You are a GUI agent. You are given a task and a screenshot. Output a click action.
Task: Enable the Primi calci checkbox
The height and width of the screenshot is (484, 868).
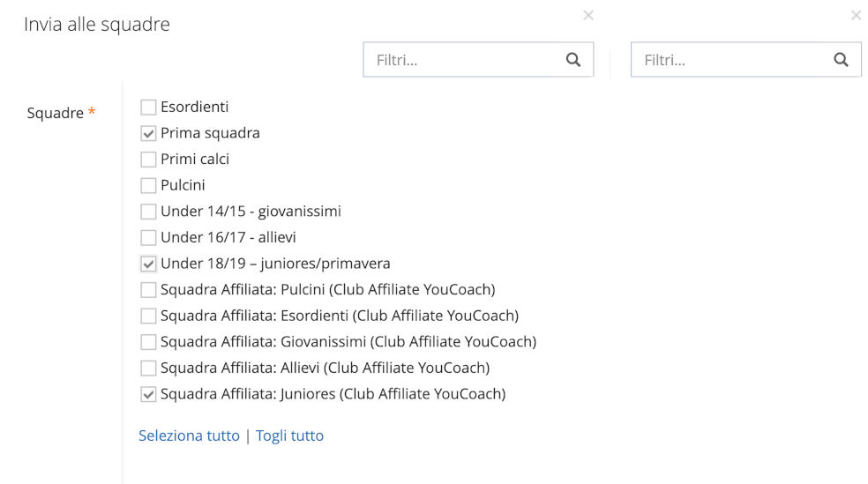[148, 160]
